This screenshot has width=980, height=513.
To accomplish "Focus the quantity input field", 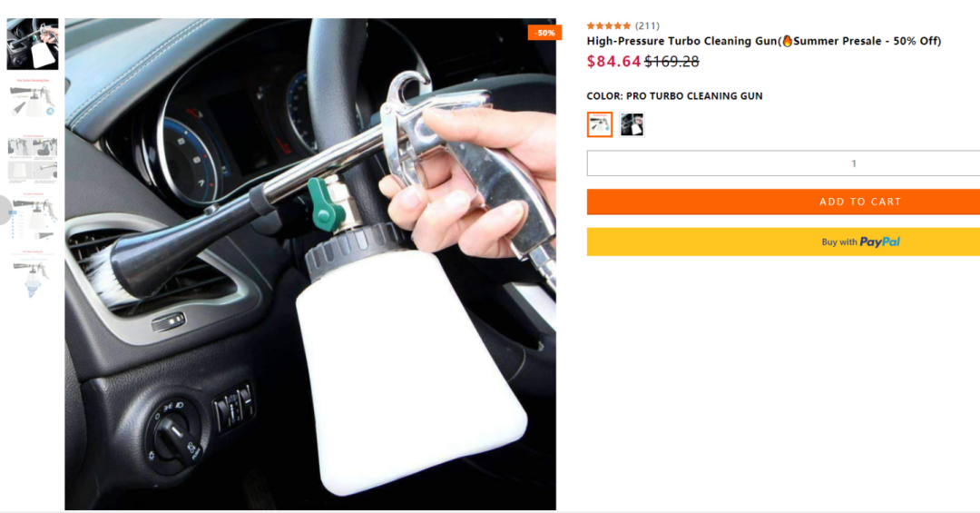I will tap(783, 163).
